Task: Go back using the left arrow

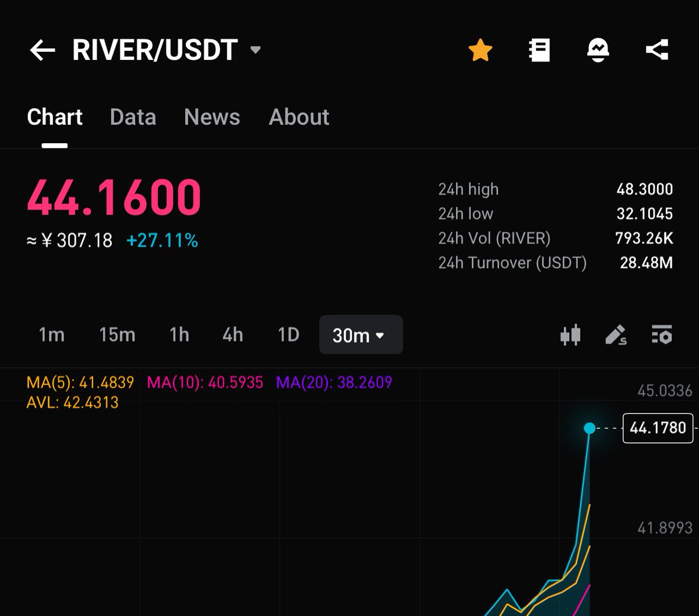Action: [x=43, y=51]
